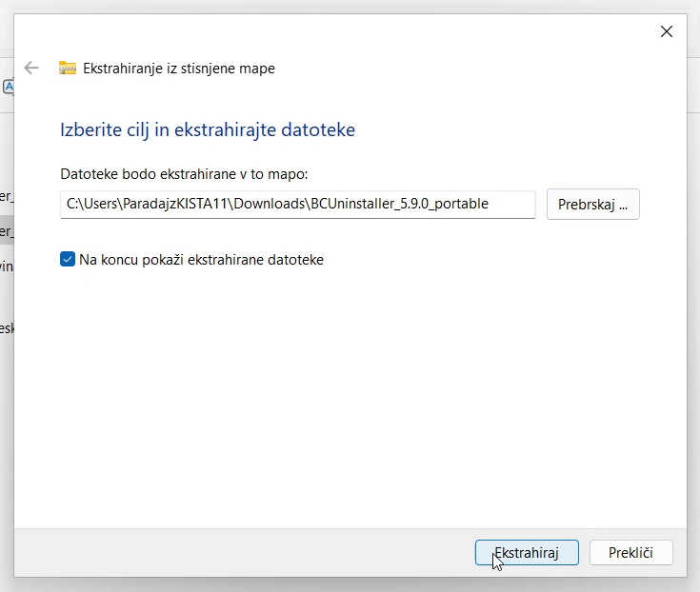The image size is (700, 592).
Task: Click the zipped folder icon beside the title
Action: [68, 68]
